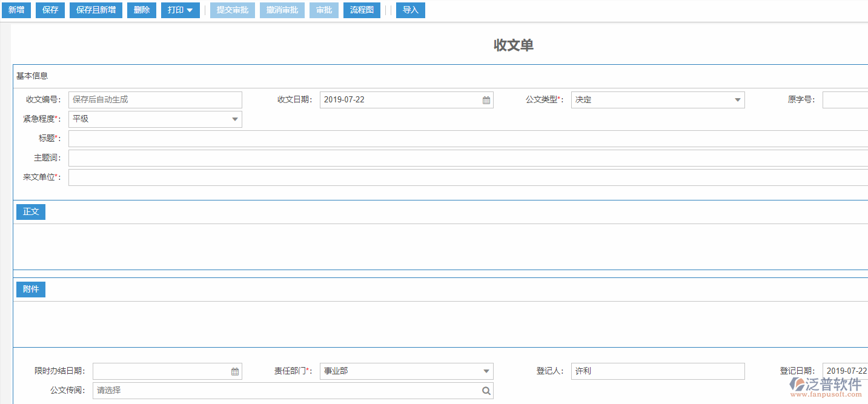
Task: Click the 审批 button
Action: point(323,10)
